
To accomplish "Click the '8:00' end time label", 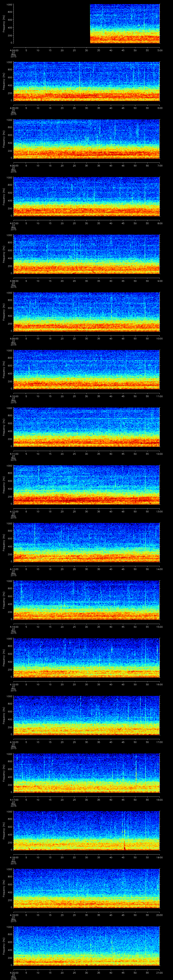I will [160, 223].
